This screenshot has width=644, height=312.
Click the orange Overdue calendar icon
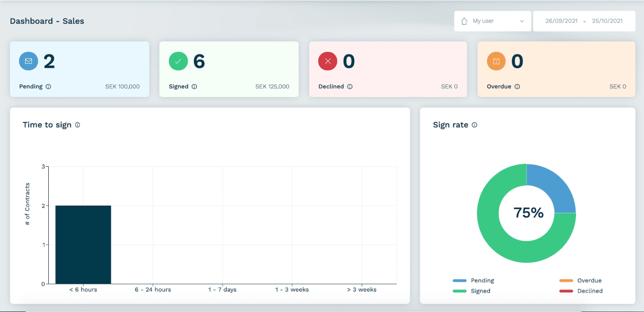click(496, 61)
